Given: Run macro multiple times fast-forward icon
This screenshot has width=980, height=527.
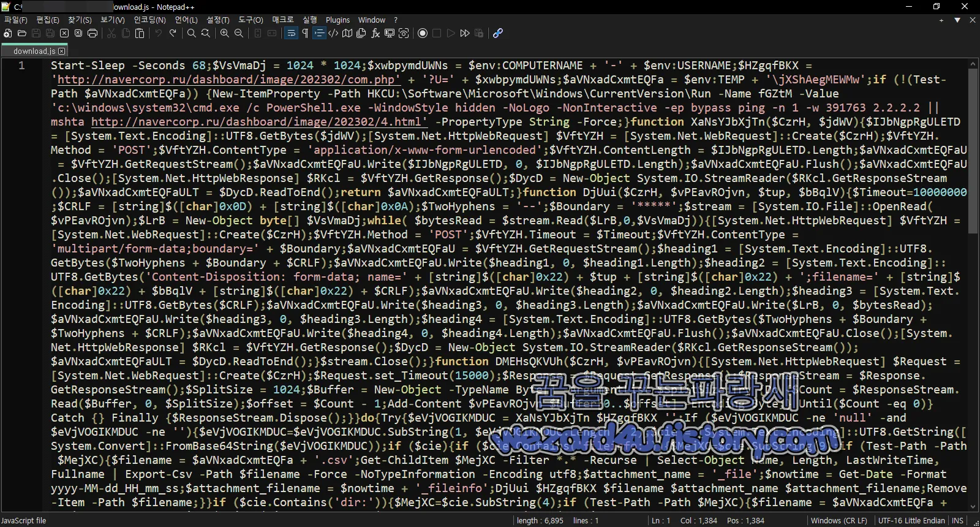Looking at the screenshot, I should 465,33.
